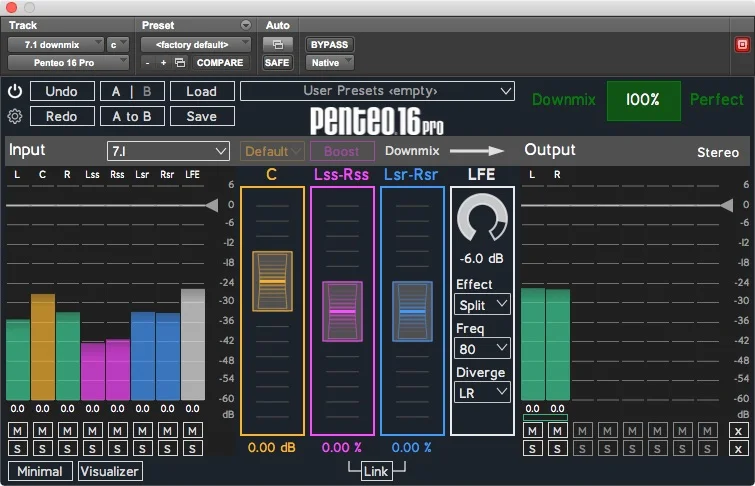Image resolution: width=755 pixels, height=486 pixels.
Task: Click the C channel orange fader handle
Action: [273, 281]
